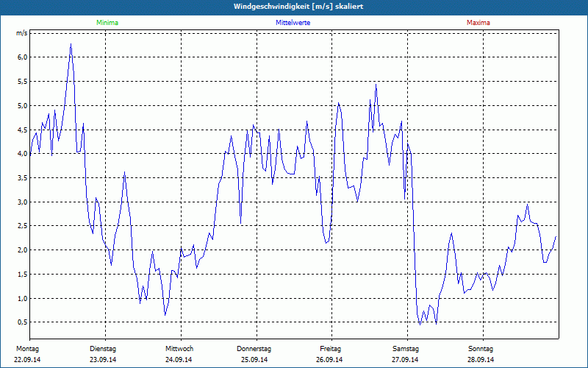Click the Mittwoch day label
Viewport: 588px width, 368px height.
pyautogui.click(x=179, y=349)
